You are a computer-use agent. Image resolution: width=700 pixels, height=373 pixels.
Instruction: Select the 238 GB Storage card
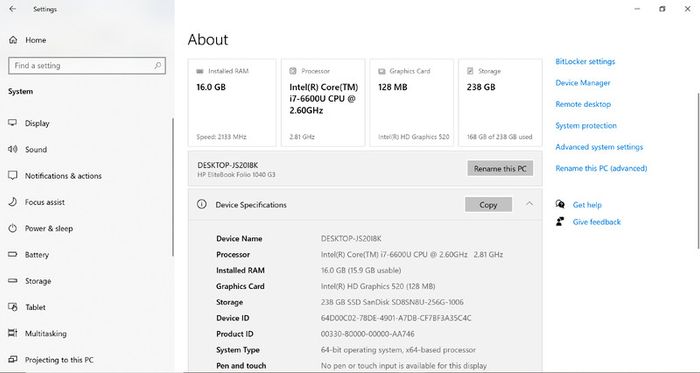500,103
